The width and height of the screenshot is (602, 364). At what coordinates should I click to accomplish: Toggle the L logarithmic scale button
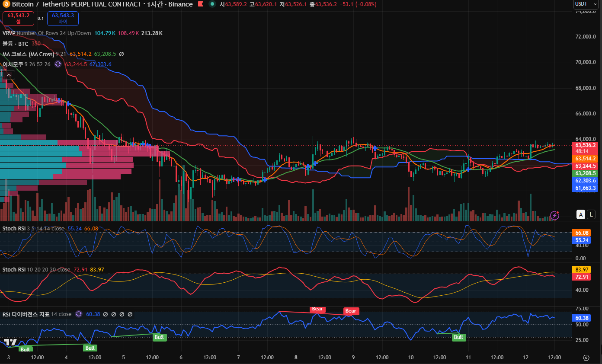click(591, 214)
